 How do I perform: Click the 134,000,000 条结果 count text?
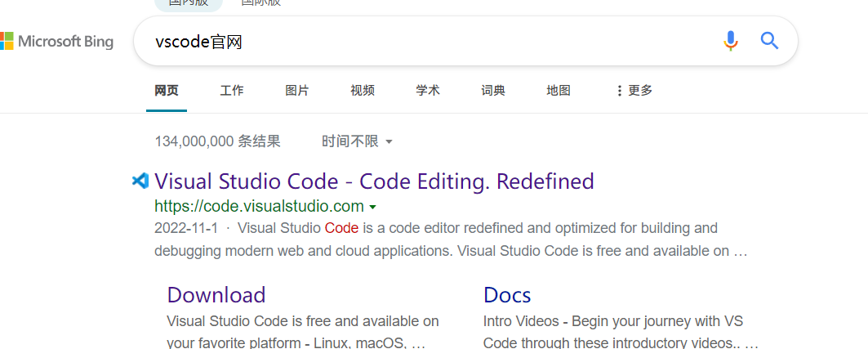[x=217, y=142]
